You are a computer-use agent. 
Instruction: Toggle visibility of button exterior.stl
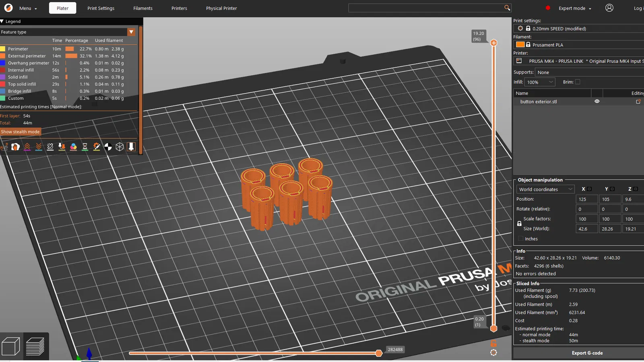tap(597, 101)
